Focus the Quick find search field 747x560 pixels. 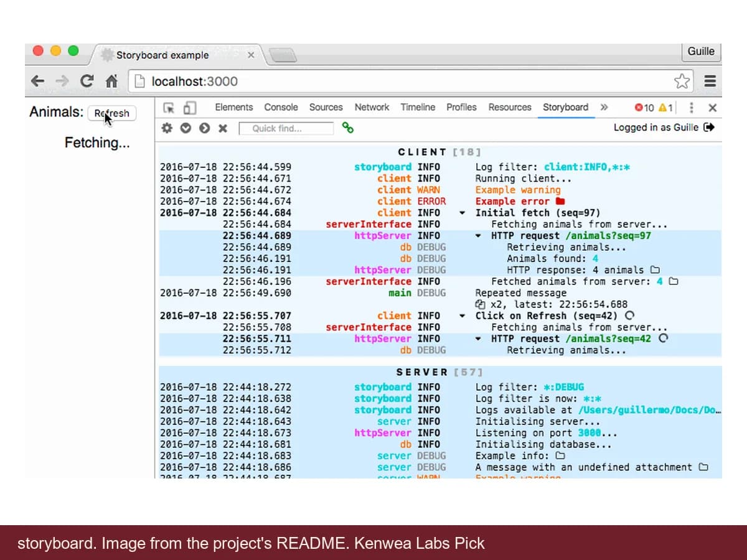[286, 128]
